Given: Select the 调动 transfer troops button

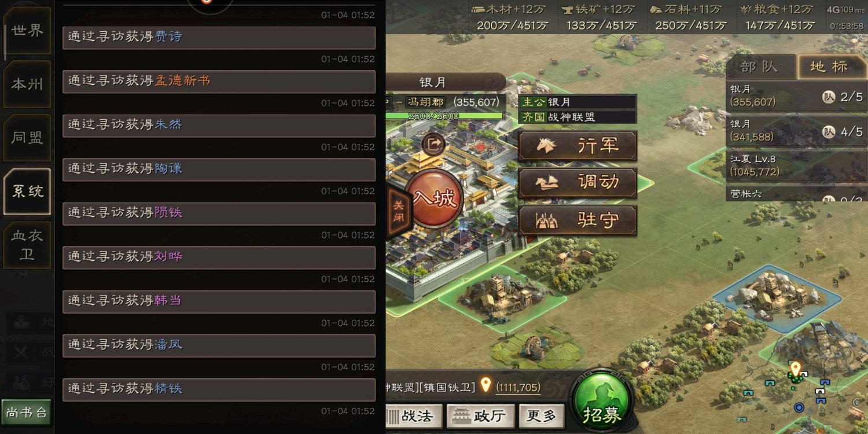Looking at the screenshot, I should pyautogui.click(x=578, y=183).
